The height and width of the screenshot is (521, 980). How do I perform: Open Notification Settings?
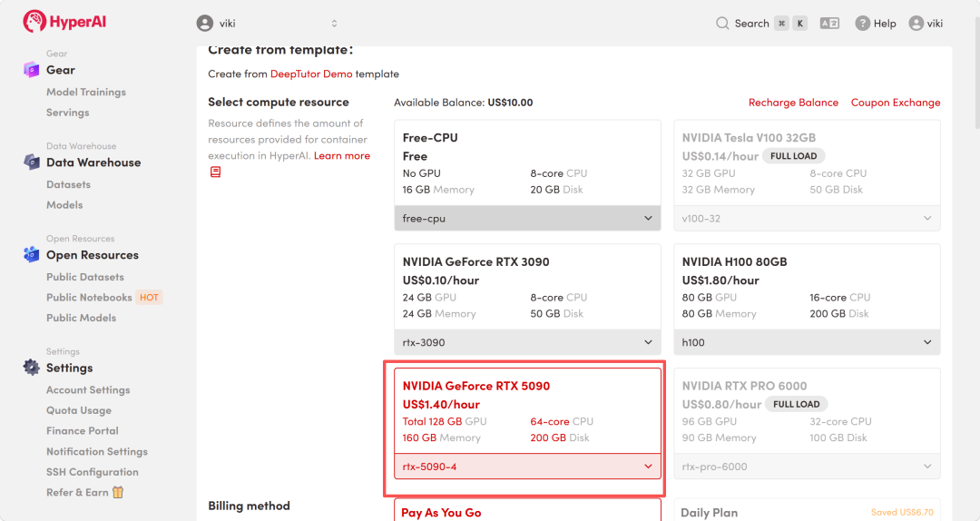tap(97, 452)
